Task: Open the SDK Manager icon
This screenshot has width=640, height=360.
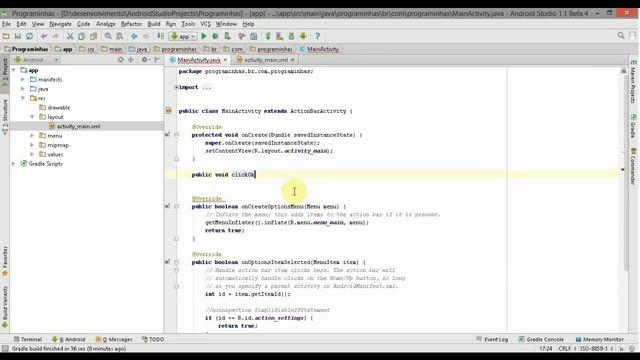Action: [x=291, y=36]
